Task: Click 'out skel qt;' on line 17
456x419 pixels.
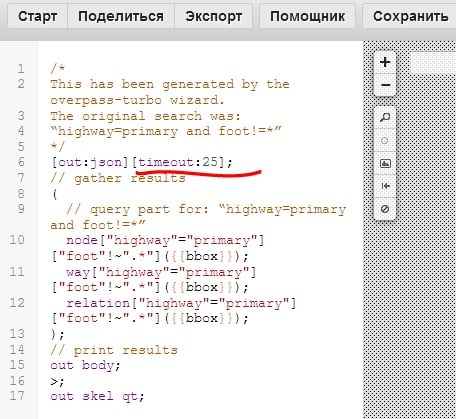Action: coord(97,396)
